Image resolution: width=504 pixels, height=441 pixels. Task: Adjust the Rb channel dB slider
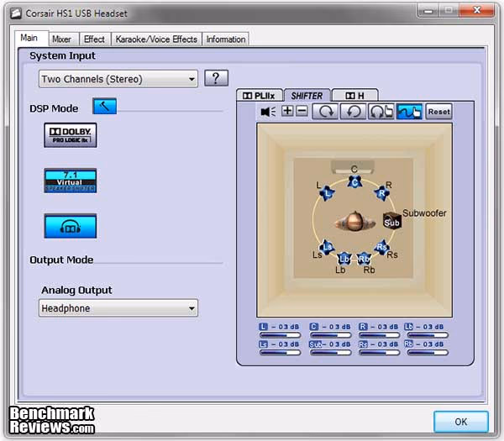tap(428, 353)
